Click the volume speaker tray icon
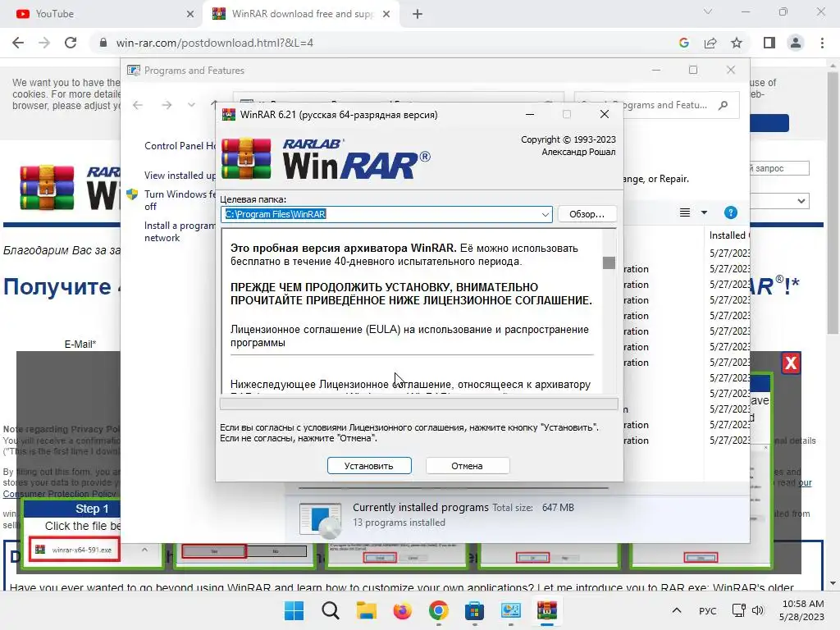 757,610
